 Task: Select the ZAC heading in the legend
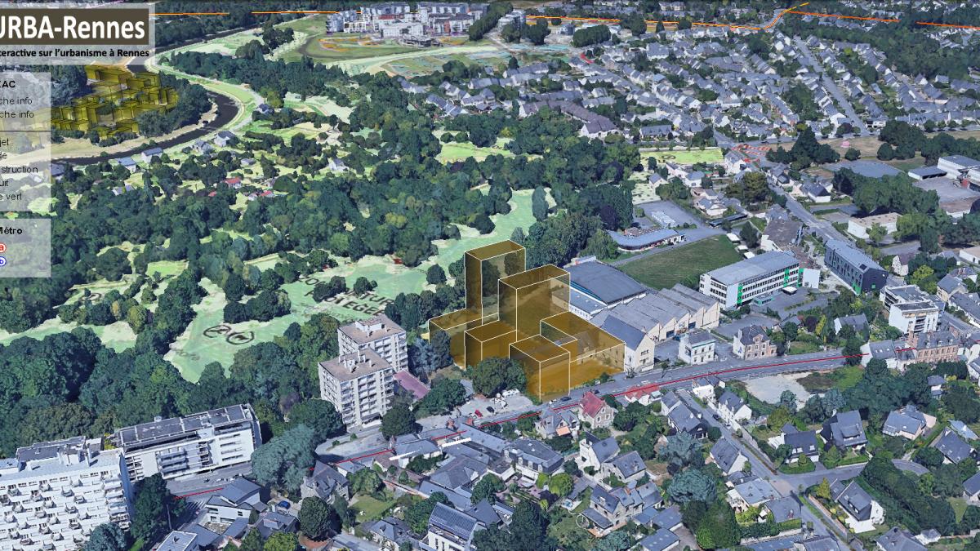click(x=7, y=84)
